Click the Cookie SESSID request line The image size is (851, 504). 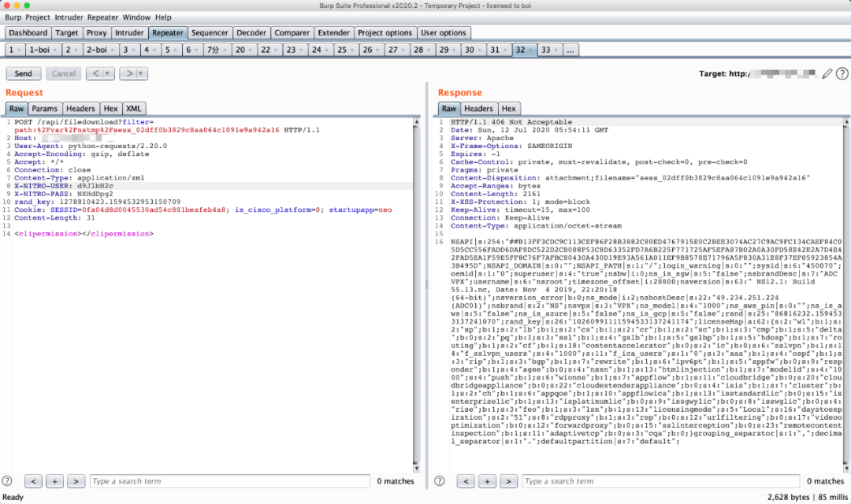tap(203, 209)
